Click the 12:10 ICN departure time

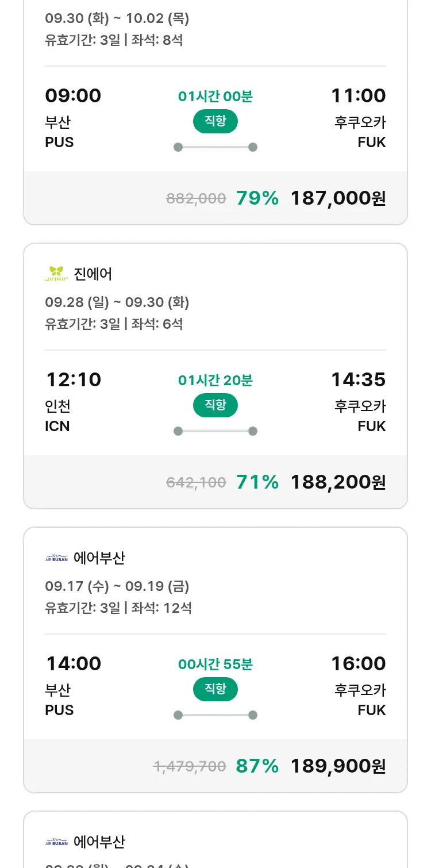[x=74, y=379]
